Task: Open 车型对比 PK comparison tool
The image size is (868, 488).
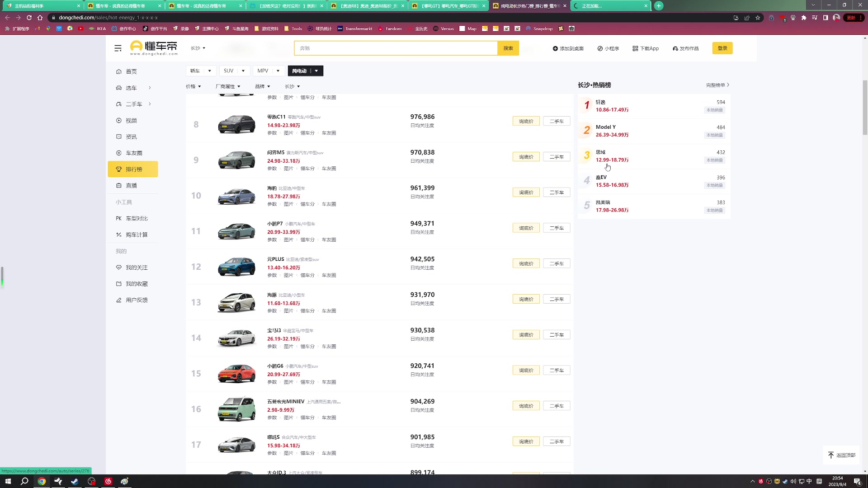Action: coord(137,218)
